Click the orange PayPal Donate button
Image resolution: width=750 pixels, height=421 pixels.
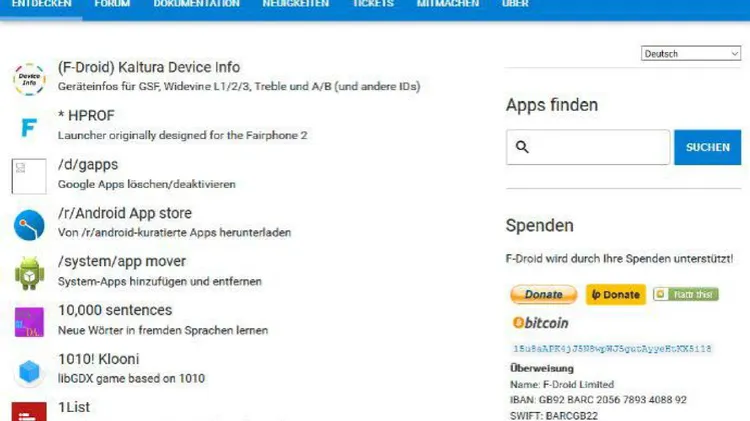tap(544, 294)
